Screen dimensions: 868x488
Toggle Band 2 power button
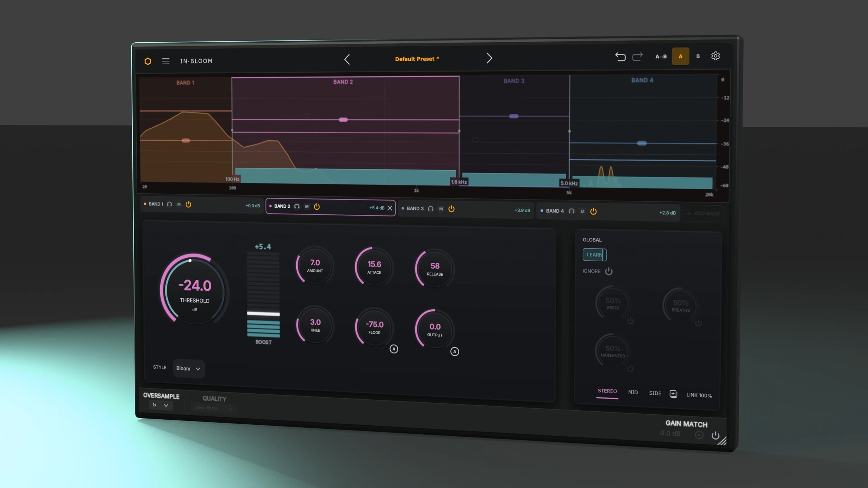click(x=317, y=206)
